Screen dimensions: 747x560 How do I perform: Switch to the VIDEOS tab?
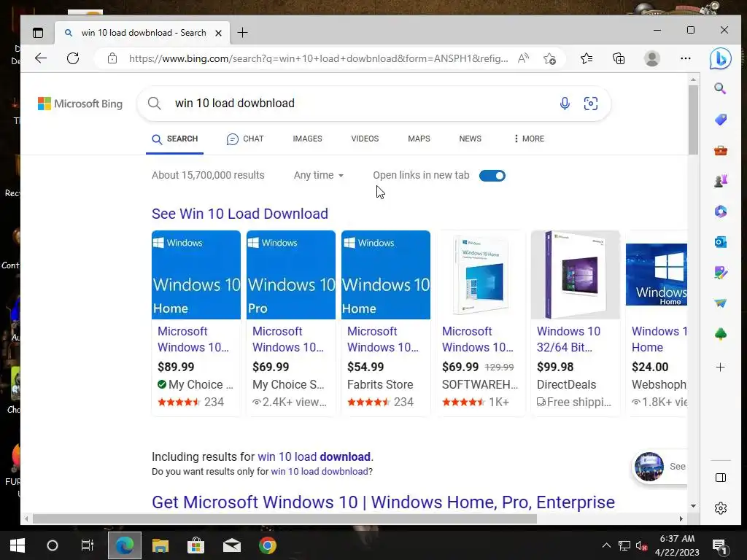(x=365, y=139)
